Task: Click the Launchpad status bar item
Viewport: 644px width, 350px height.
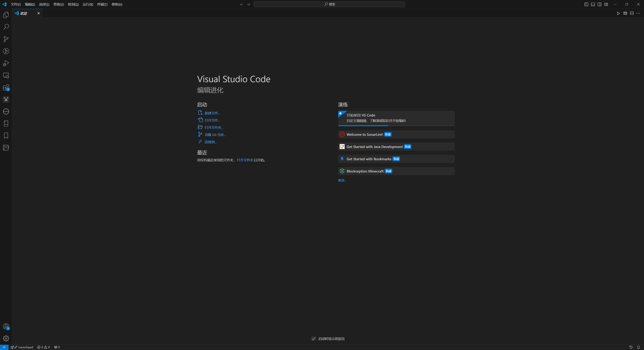Action: [22, 347]
